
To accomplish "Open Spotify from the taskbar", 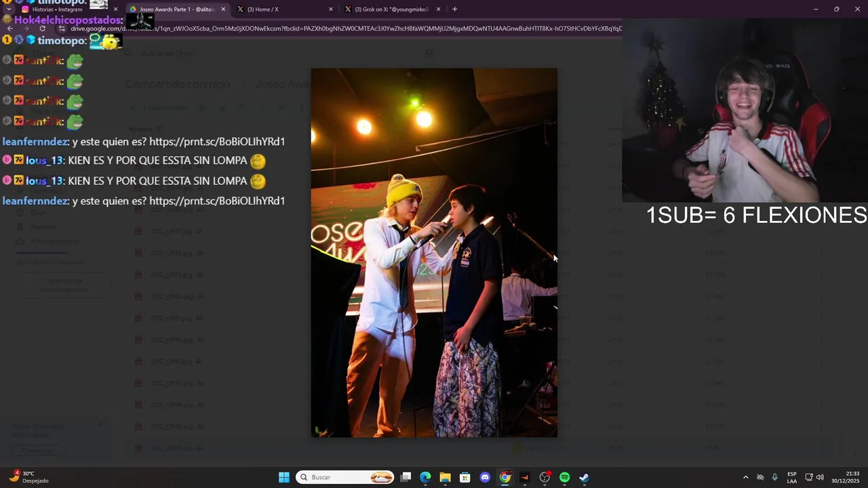I will (564, 477).
